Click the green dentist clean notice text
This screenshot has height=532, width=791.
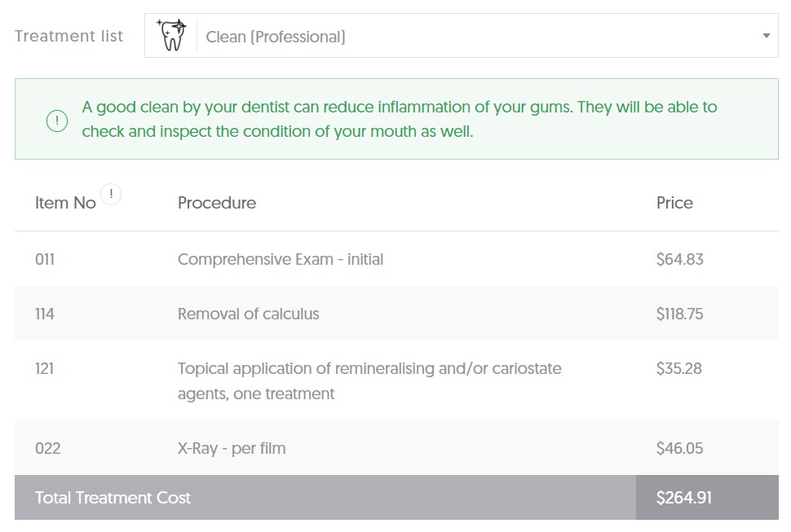[399, 119]
